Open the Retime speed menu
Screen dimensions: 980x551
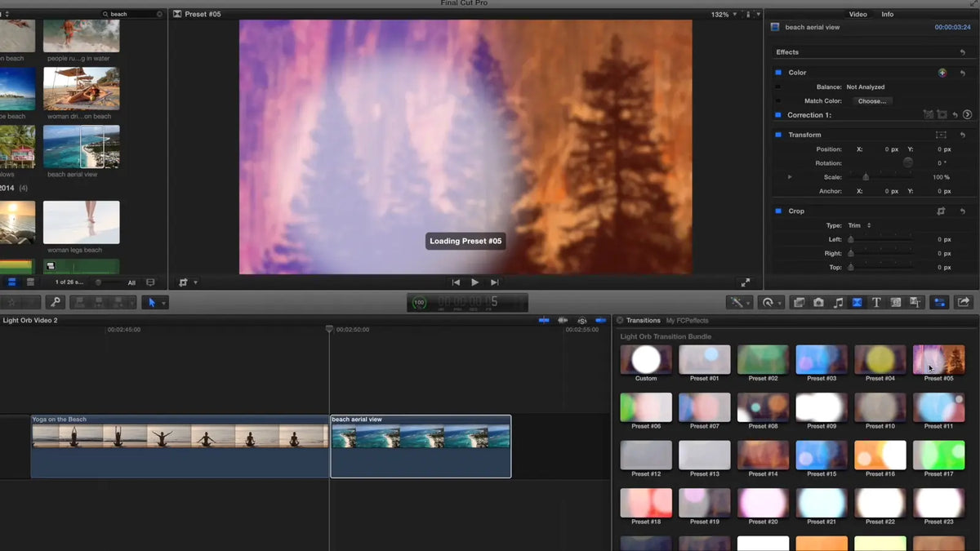point(771,302)
